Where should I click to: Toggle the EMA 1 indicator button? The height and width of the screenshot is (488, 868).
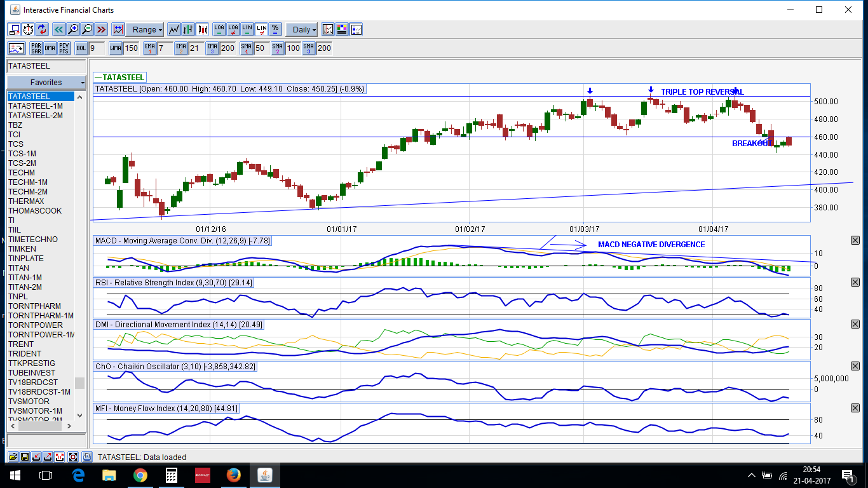[x=149, y=48]
